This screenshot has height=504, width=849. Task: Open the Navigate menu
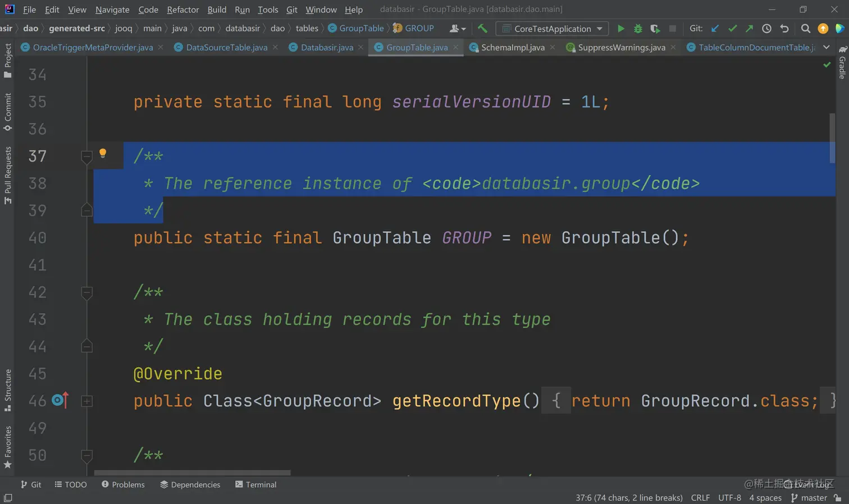[112, 10]
